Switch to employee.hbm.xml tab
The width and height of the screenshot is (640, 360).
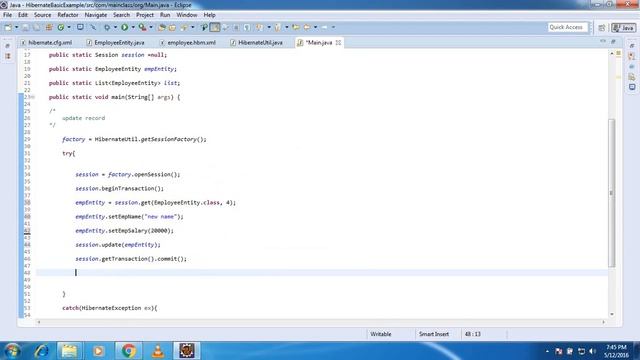[188, 42]
